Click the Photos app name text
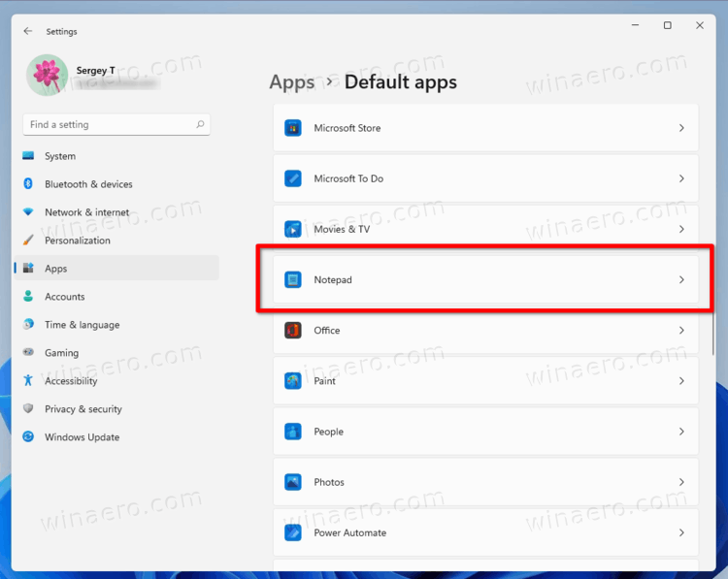This screenshot has height=579, width=728. [x=329, y=482]
